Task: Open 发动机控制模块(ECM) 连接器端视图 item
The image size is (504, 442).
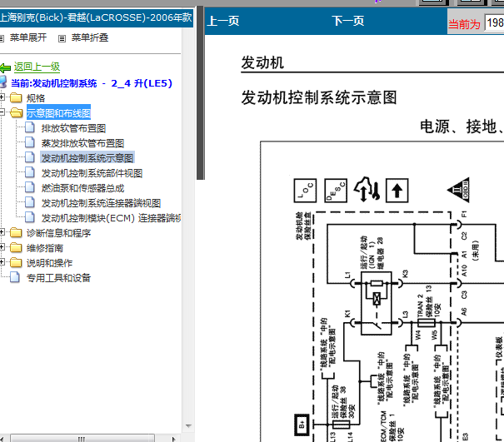Action: pyautogui.click(x=111, y=218)
